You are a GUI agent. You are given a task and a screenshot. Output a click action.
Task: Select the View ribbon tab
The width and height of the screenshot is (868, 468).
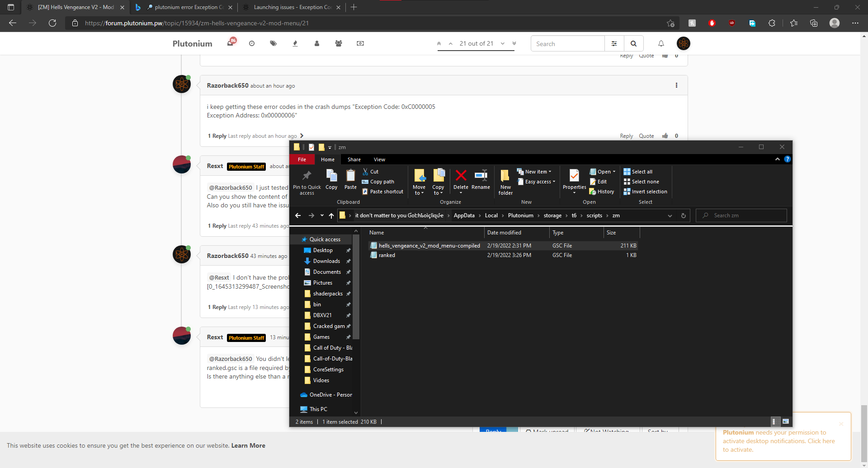click(379, 159)
